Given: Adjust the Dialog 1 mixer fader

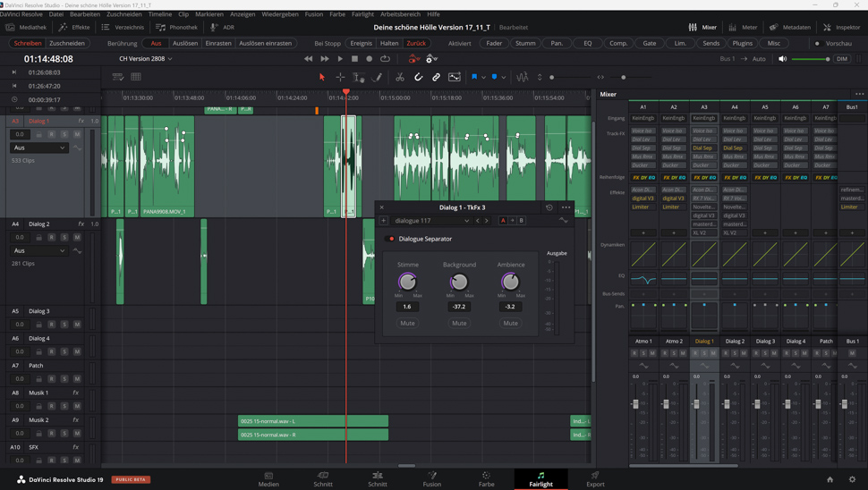Looking at the screenshot, I should click(696, 404).
